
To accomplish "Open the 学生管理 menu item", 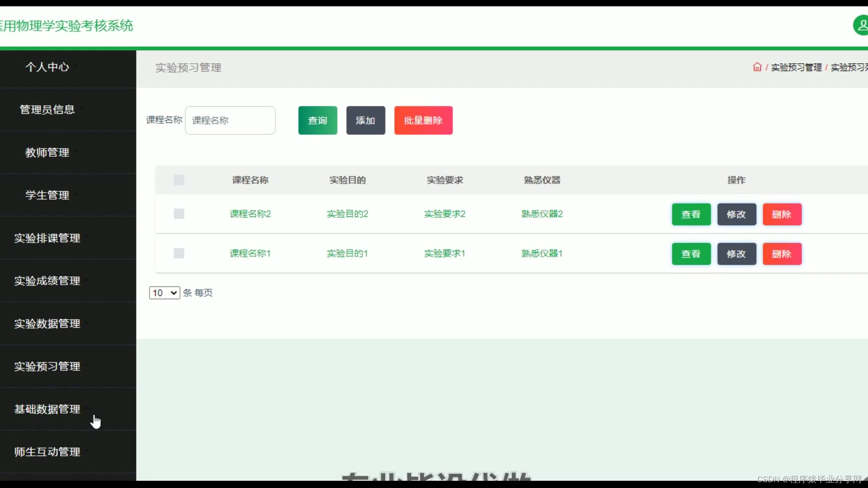I will pyautogui.click(x=47, y=195).
